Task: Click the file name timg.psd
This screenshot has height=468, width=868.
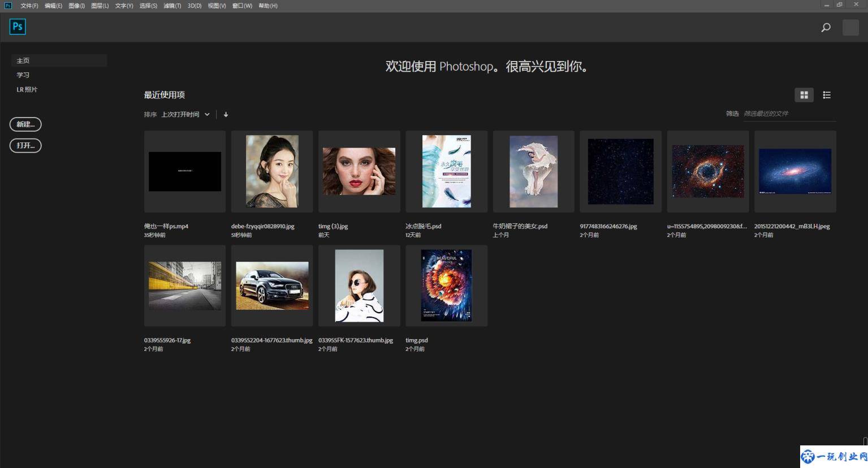Action: pyautogui.click(x=417, y=340)
